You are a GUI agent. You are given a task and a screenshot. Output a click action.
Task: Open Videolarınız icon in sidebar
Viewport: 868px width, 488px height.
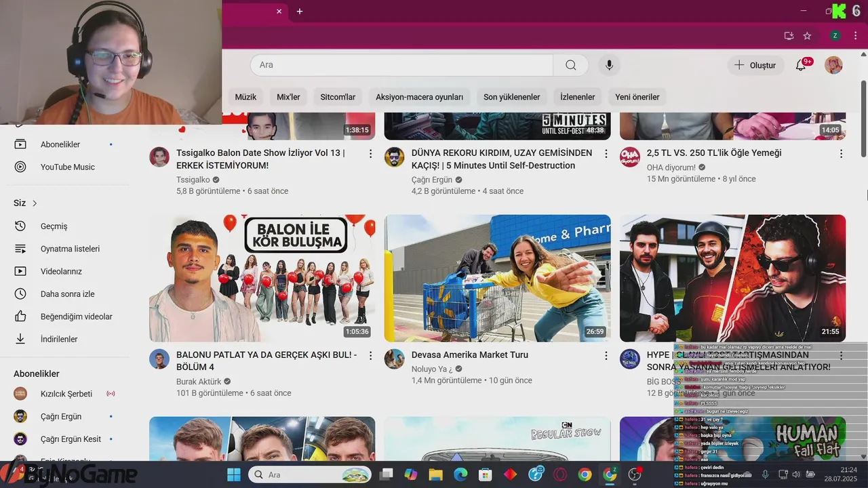coord(20,271)
